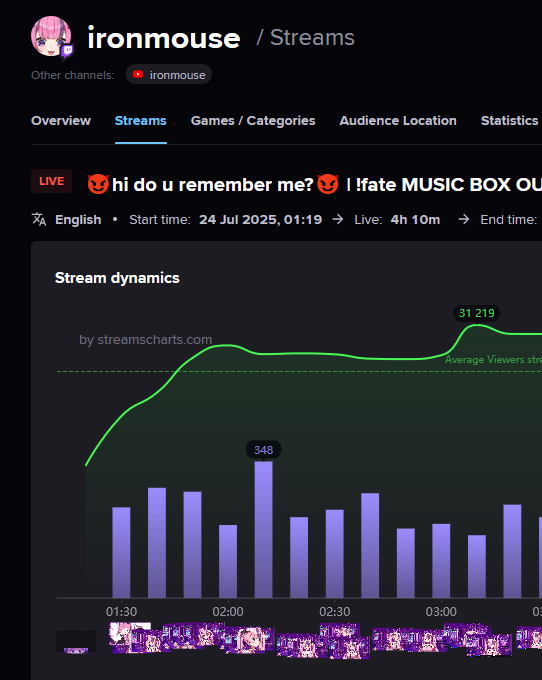Click the Average Viewers stream label
Image resolution: width=542 pixels, height=680 pixels.
click(x=493, y=360)
